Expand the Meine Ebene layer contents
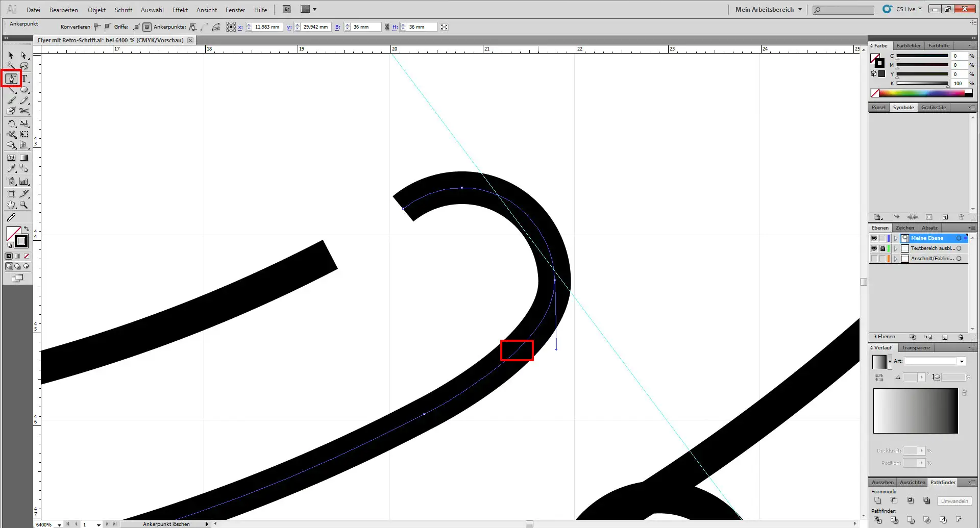 click(895, 238)
